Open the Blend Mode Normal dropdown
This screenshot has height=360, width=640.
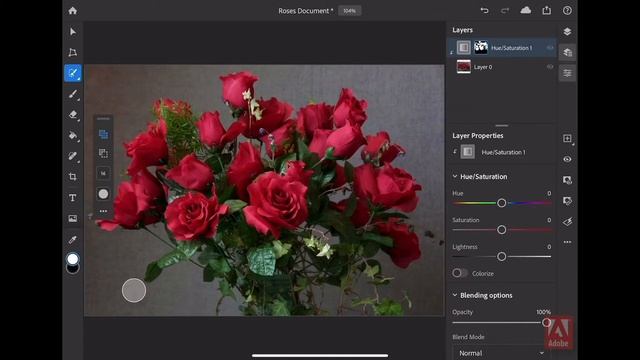[x=501, y=353]
